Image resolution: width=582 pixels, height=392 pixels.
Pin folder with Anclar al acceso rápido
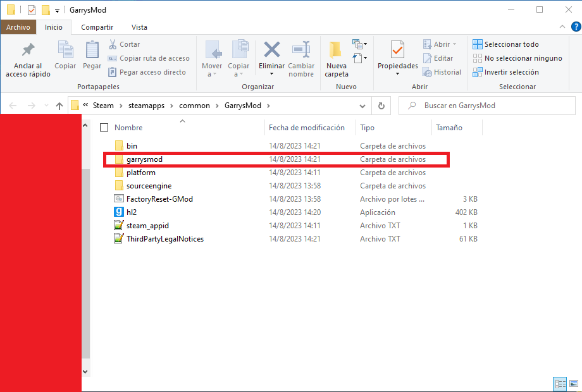click(28, 59)
